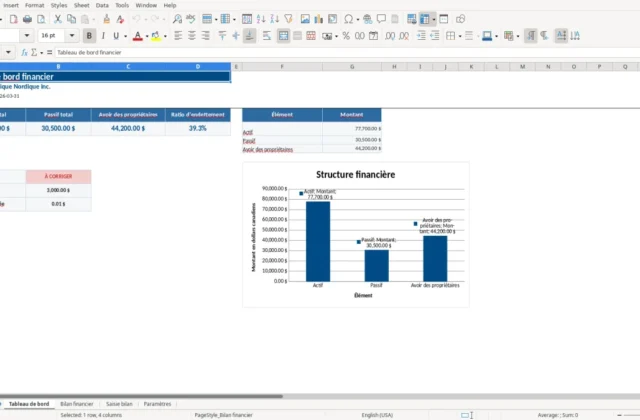Switch to the Paramètres sheet tab
Screen dimensions: 640x420
pyautogui.click(x=157, y=404)
